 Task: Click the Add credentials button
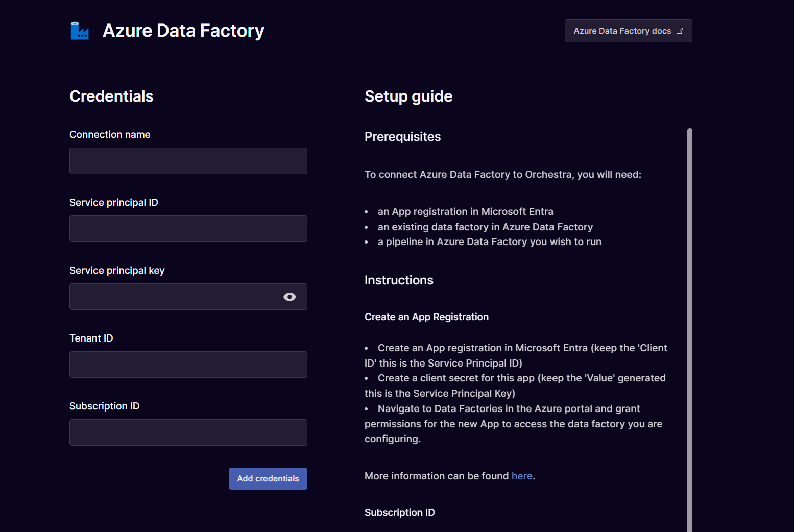[x=268, y=478]
